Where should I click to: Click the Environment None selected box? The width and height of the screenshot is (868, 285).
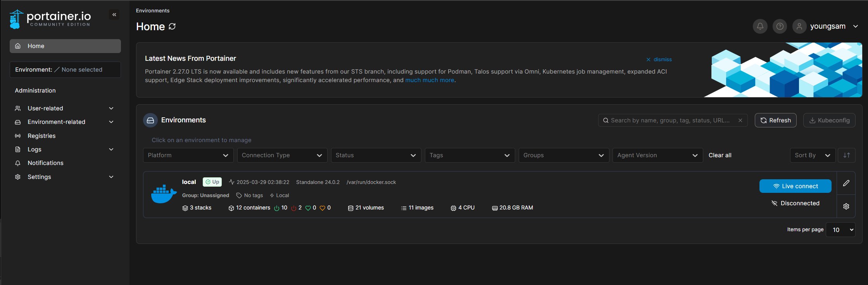(65, 70)
